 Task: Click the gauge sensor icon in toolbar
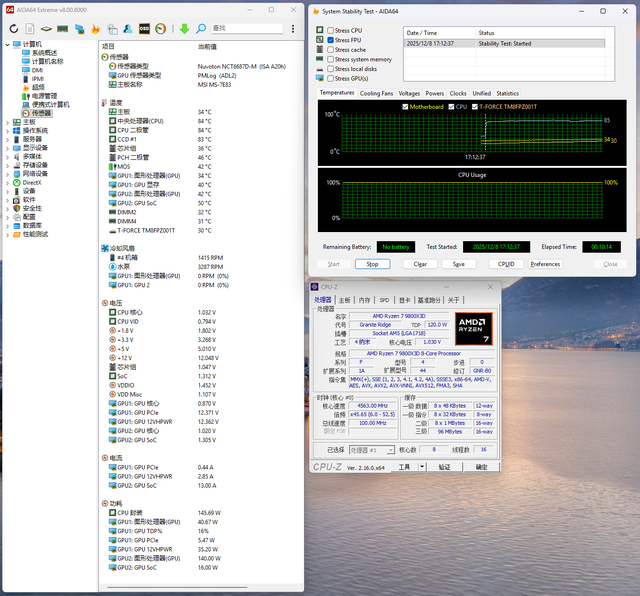160,28
